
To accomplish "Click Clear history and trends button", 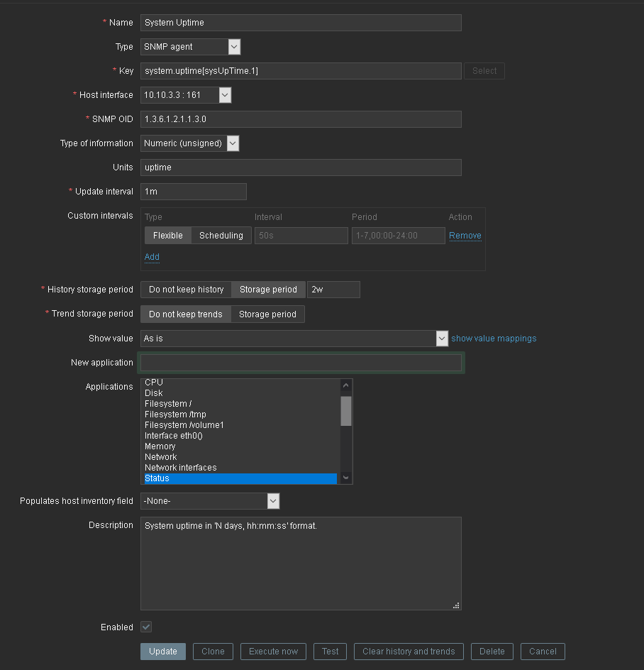I will pos(409,652).
